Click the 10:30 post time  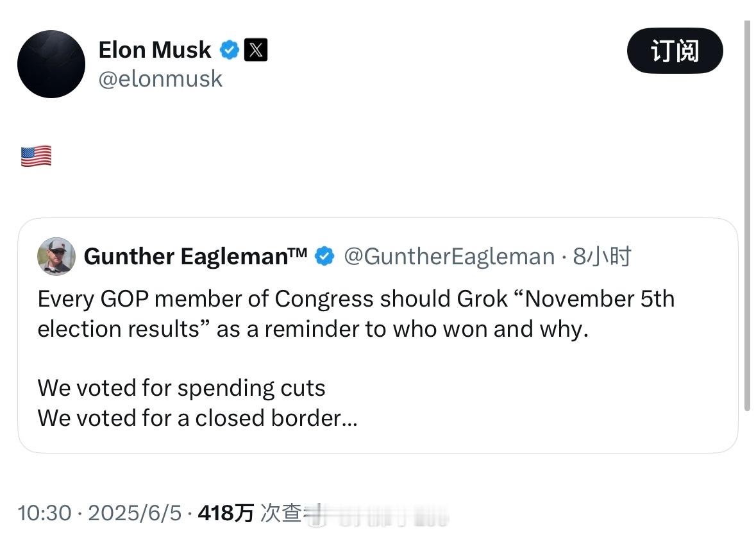pos(44,513)
